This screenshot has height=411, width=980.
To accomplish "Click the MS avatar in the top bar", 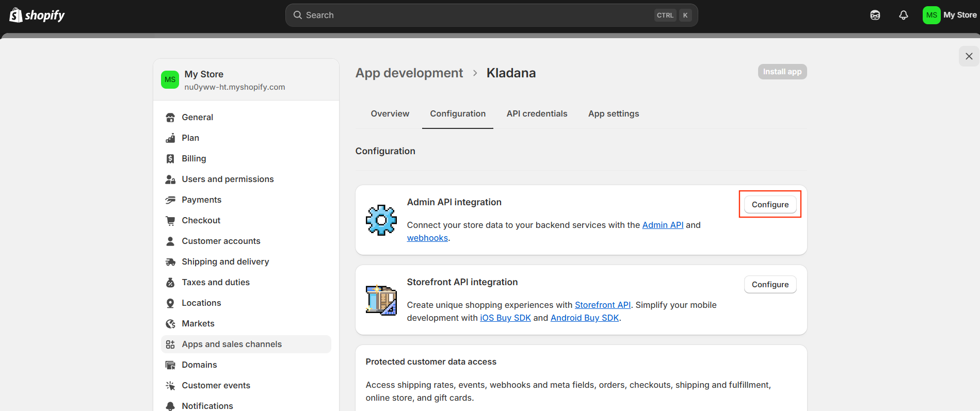I will pyautogui.click(x=931, y=15).
